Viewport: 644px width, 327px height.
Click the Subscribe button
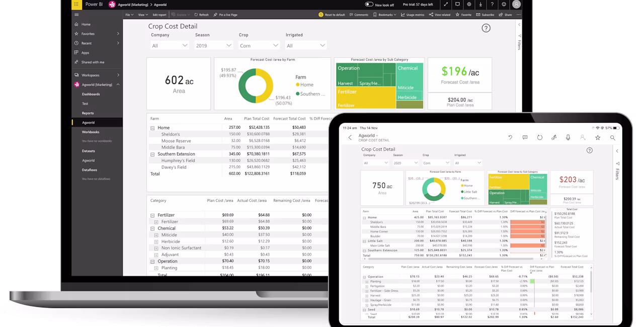pyautogui.click(x=486, y=15)
